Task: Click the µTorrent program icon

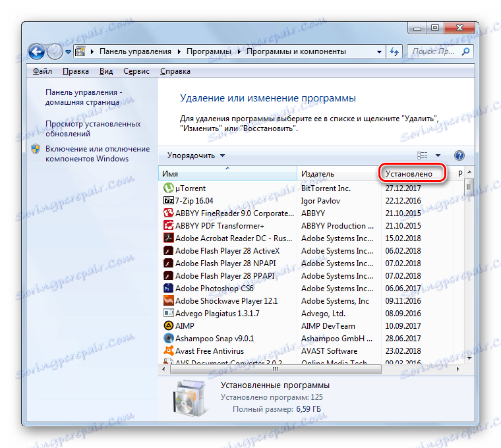Action: [168, 188]
